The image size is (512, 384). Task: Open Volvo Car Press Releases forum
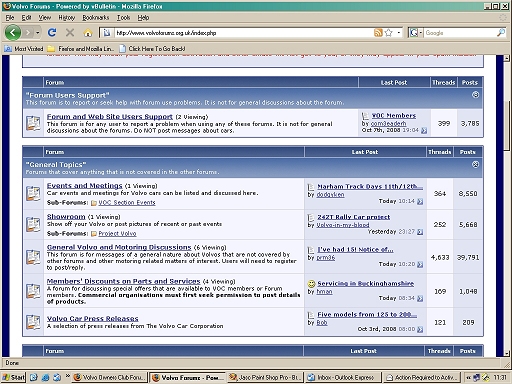93,319
